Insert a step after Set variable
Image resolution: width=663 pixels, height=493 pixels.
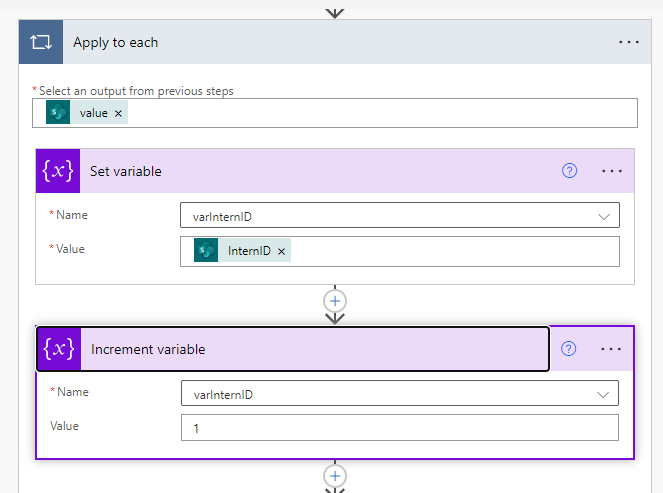335,301
